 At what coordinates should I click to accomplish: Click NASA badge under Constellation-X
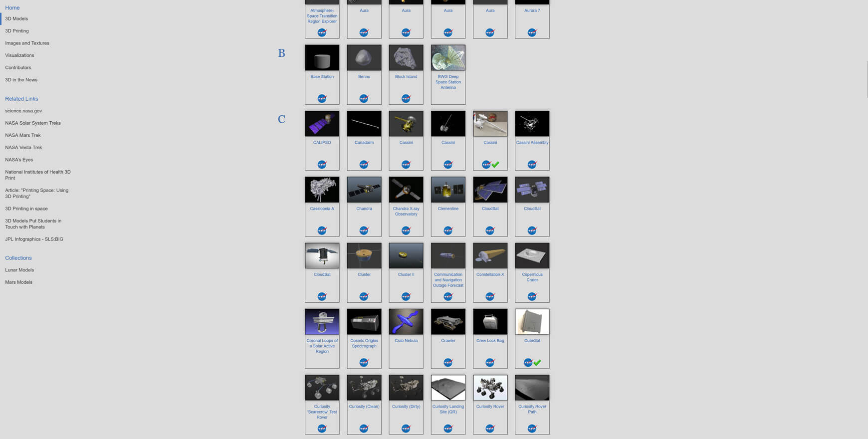pyautogui.click(x=490, y=296)
